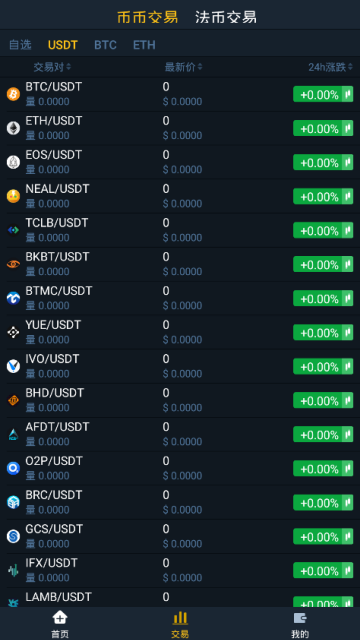The width and height of the screenshot is (360, 640).
Task: Tap the trade chart icon 交易
Action: click(x=180, y=618)
